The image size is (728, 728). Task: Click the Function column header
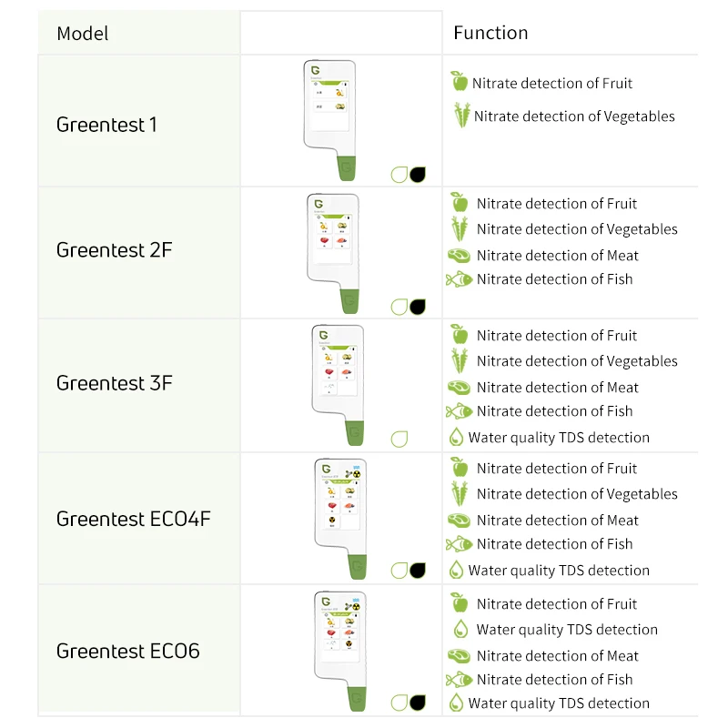point(490,33)
